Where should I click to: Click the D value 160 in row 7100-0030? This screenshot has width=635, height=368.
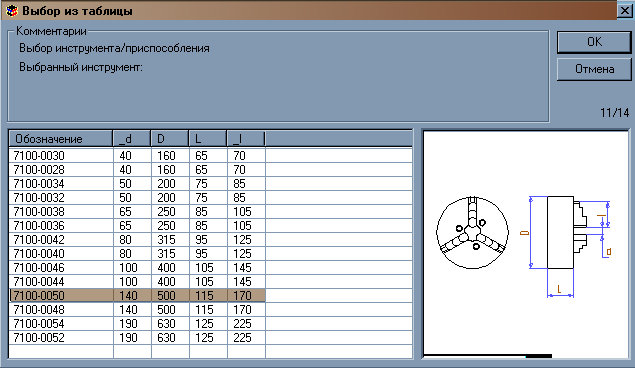coord(170,156)
